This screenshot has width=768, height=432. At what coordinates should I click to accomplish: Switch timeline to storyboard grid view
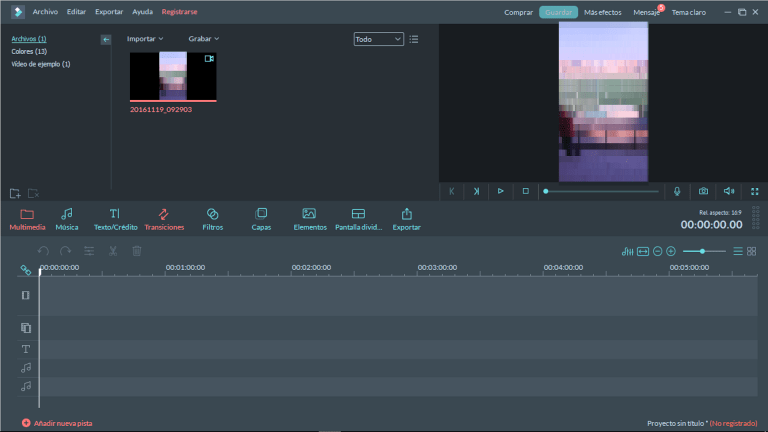pos(751,251)
